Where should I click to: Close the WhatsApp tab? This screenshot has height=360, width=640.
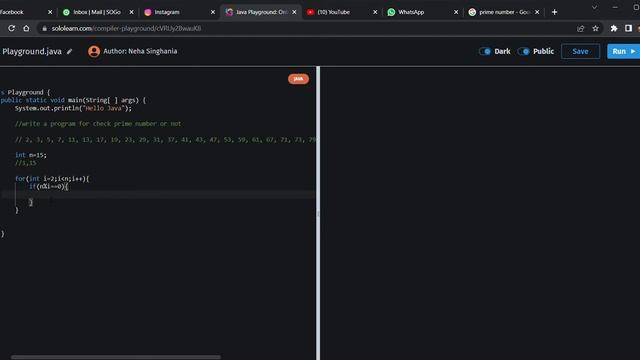pyautogui.click(x=456, y=12)
